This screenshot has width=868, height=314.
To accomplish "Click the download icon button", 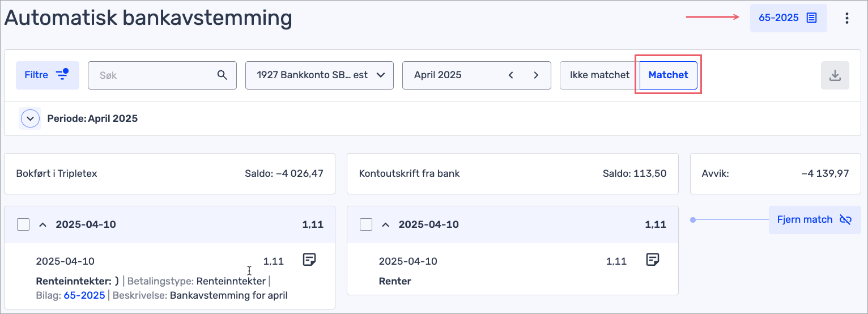I will [x=835, y=75].
